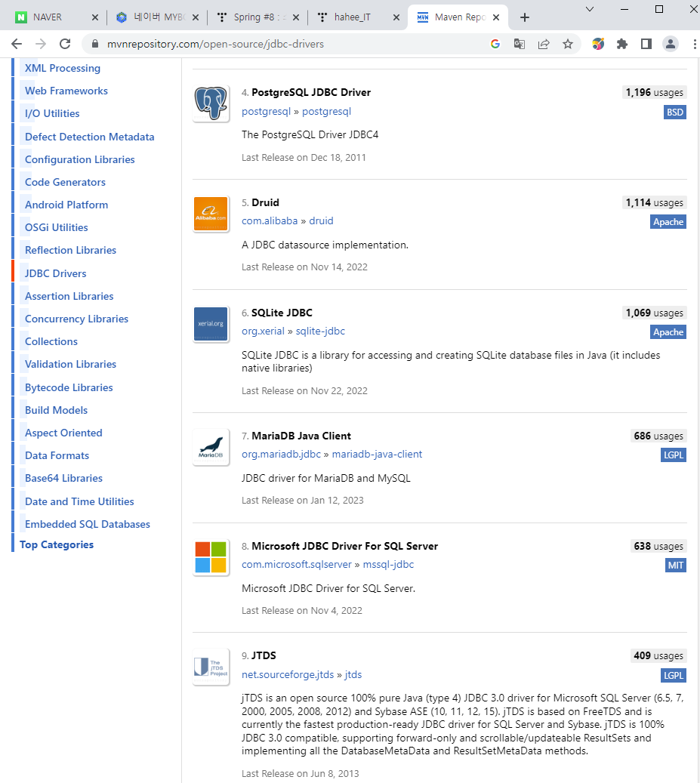Click the translate page icon
Image resolution: width=700 pixels, height=783 pixels.
(x=520, y=44)
